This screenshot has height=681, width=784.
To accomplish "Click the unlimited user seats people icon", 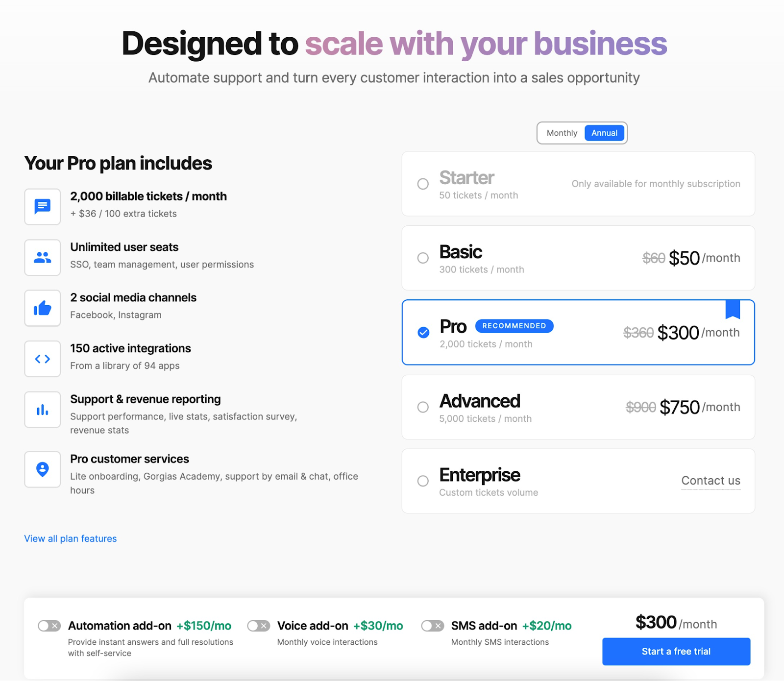I will pyautogui.click(x=43, y=257).
